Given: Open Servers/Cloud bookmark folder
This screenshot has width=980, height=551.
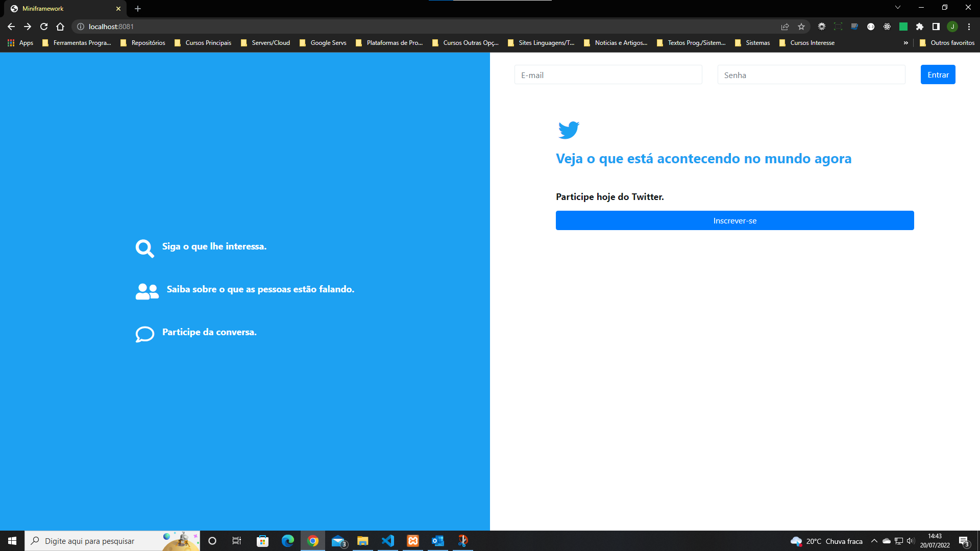Looking at the screenshot, I should (265, 43).
